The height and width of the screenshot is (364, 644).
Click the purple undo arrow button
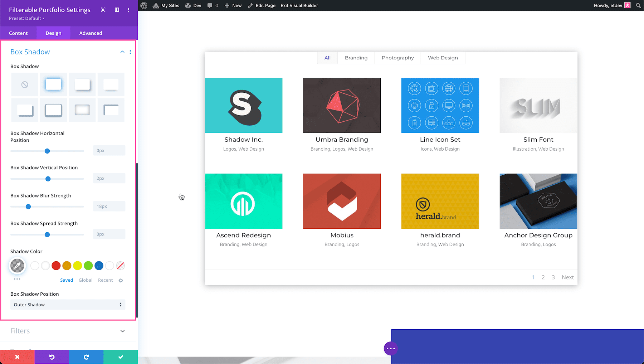point(52,357)
